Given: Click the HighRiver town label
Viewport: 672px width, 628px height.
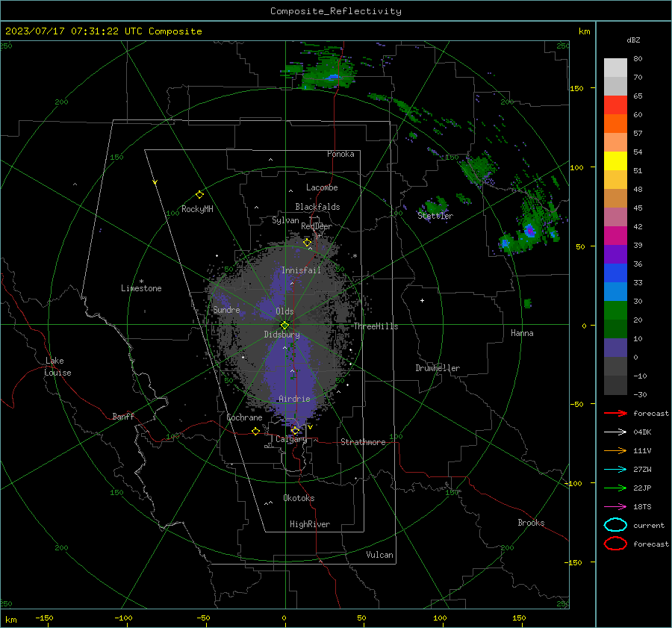Looking at the screenshot, I should coord(310,524).
